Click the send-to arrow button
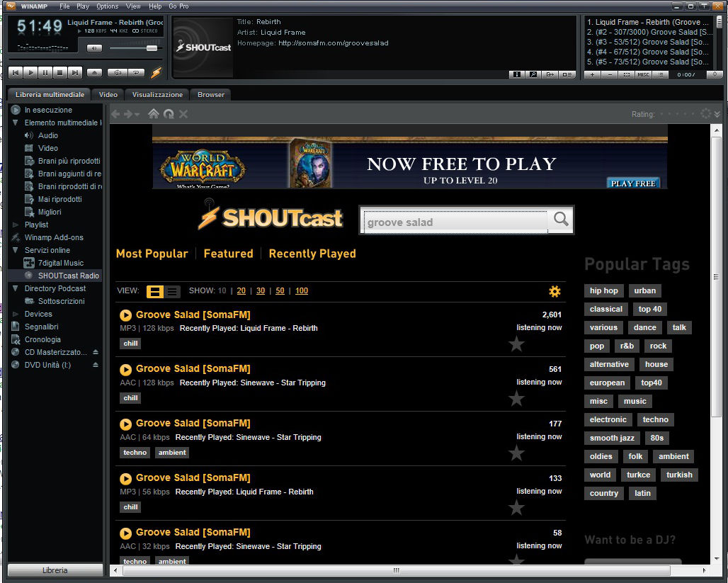The width and height of the screenshot is (728, 583). pos(550,74)
